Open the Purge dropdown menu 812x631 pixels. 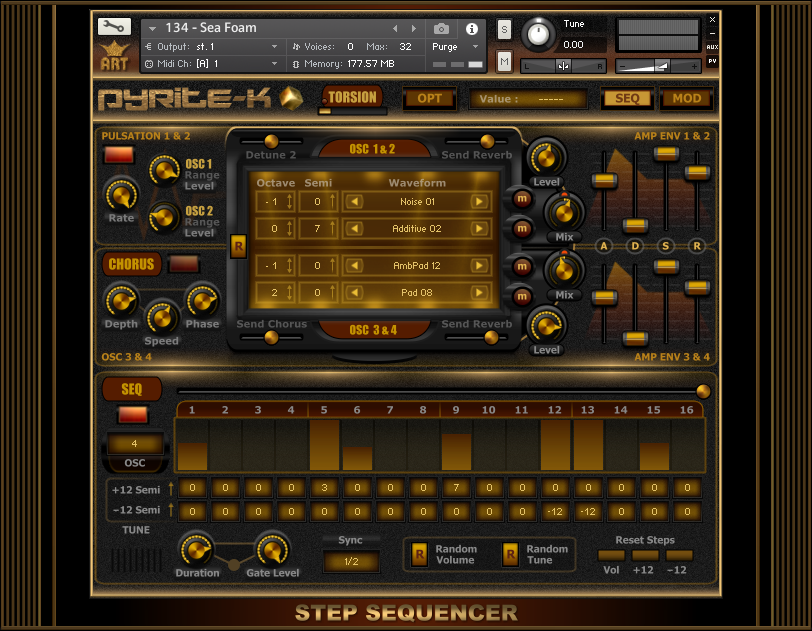click(457, 47)
